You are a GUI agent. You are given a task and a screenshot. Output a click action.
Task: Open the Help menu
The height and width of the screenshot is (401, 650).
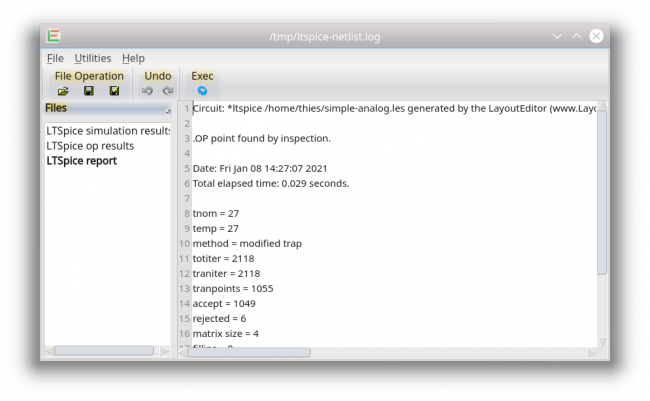[133, 58]
